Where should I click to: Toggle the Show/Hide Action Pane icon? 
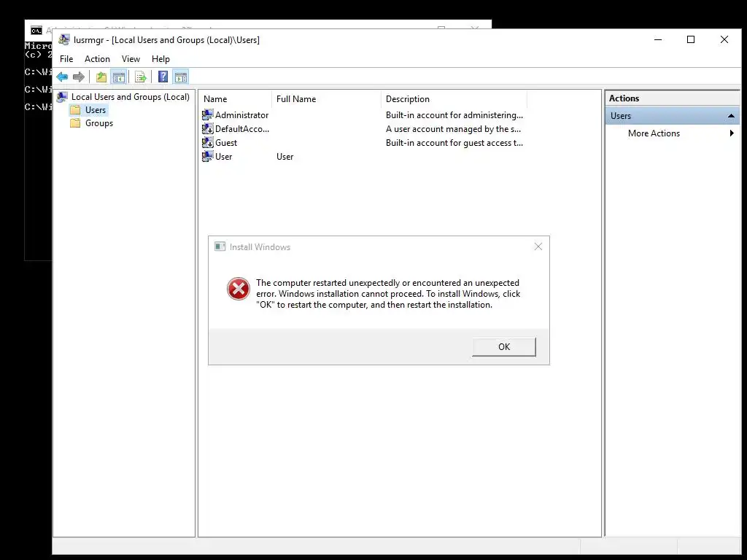pos(181,77)
